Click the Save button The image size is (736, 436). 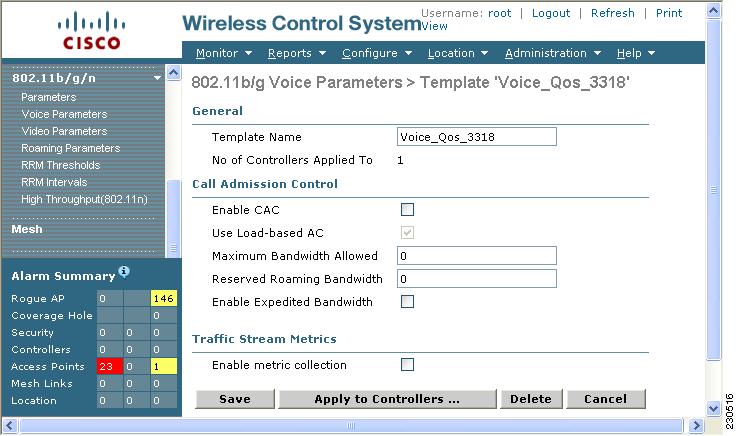[235, 399]
